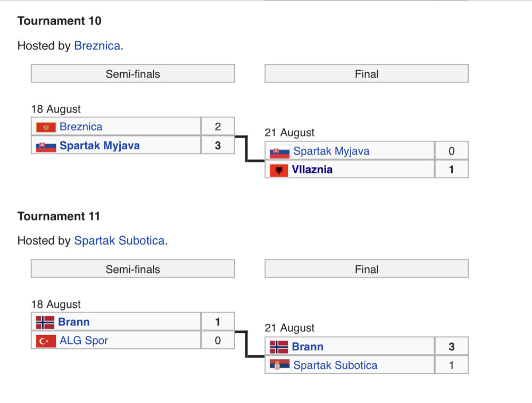This screenshot has height=403, width=532.
Task: Click the Norway flag in the Tournament 11 final
Action: click(279, 347)
